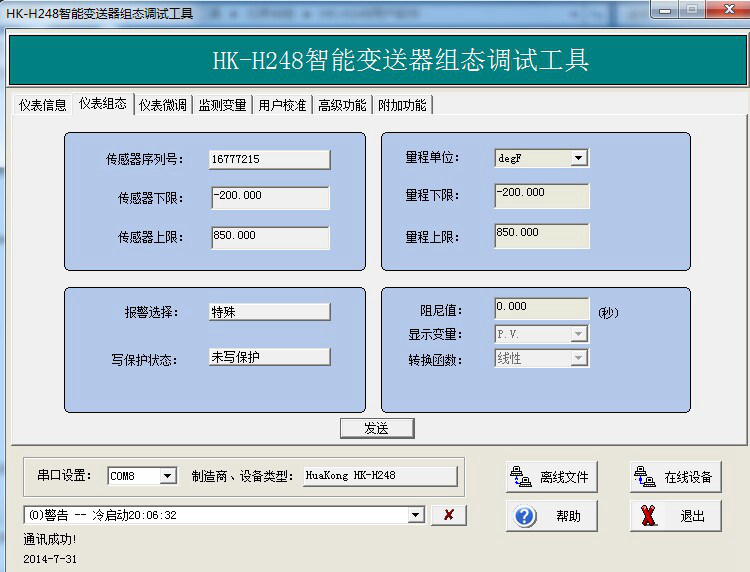The height and width of the screenshot is (572, 750).
Task: Go to the 监测变量 tab
Action: 222,105
